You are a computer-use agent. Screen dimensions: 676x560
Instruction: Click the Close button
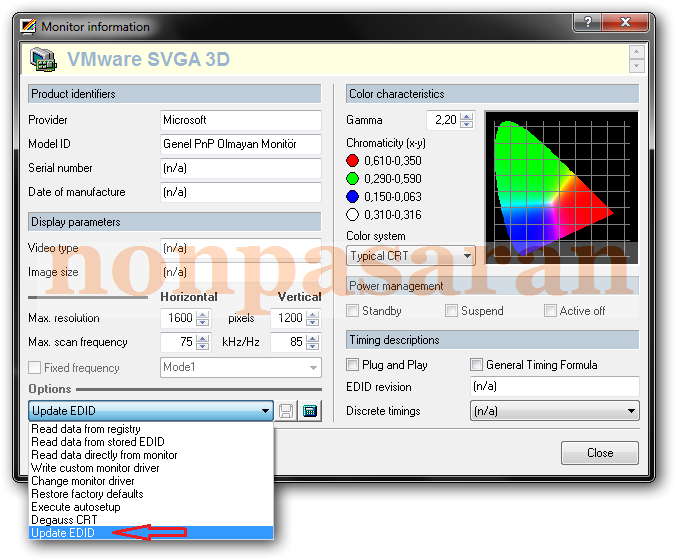click(600, 453)
